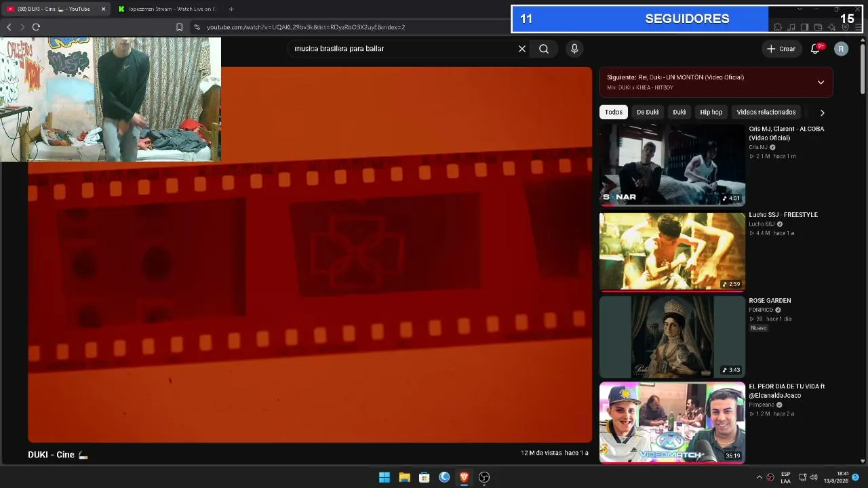Click the DUKI - Cine video player
The width and height of the screenshot is (868, 488).
310,255
